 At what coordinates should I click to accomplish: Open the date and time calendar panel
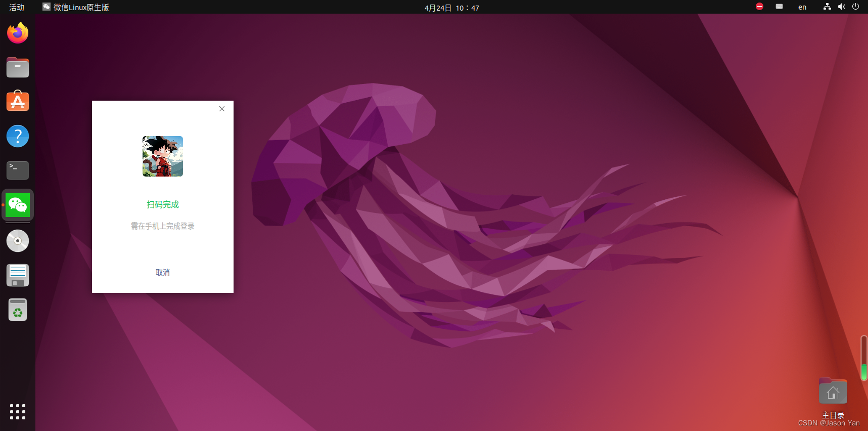coord(451,8)
